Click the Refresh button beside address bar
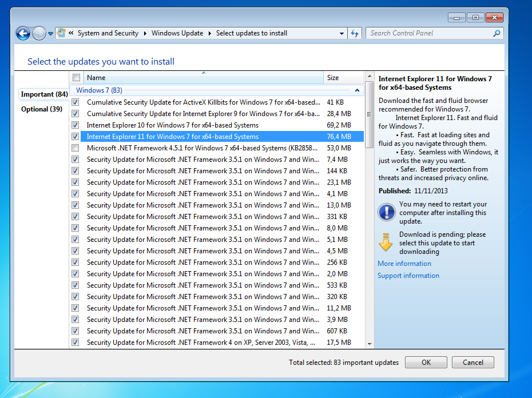 [355, 33]
